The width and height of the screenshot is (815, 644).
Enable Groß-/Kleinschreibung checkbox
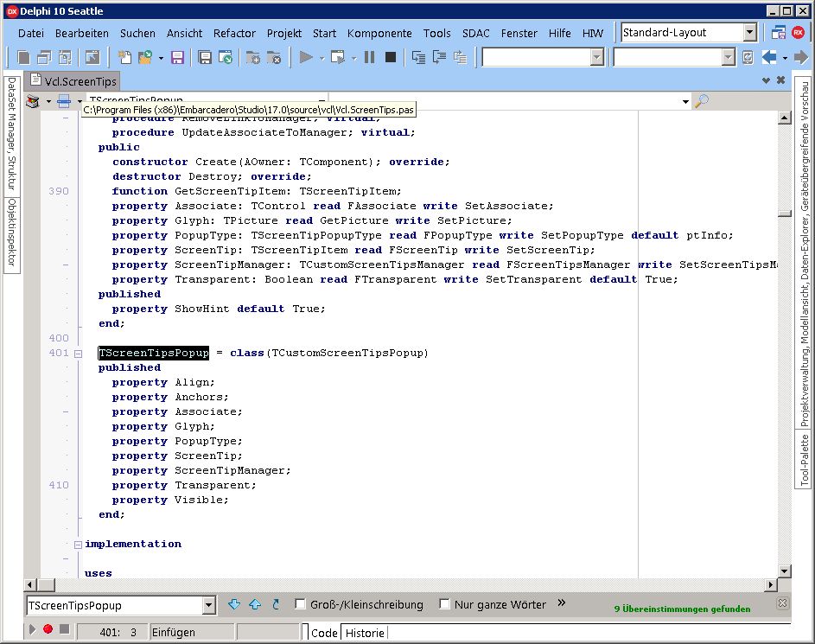coord(300,603)
